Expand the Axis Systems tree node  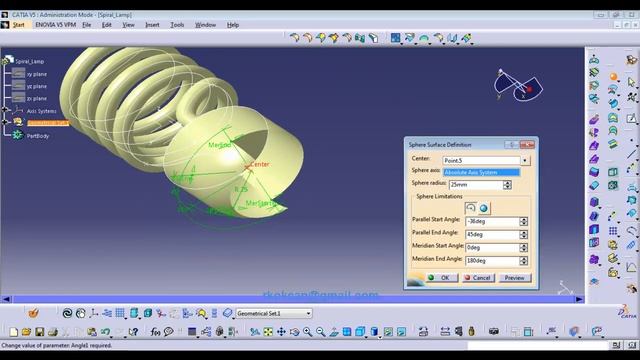pyautogui.click(x=5, y=109)
